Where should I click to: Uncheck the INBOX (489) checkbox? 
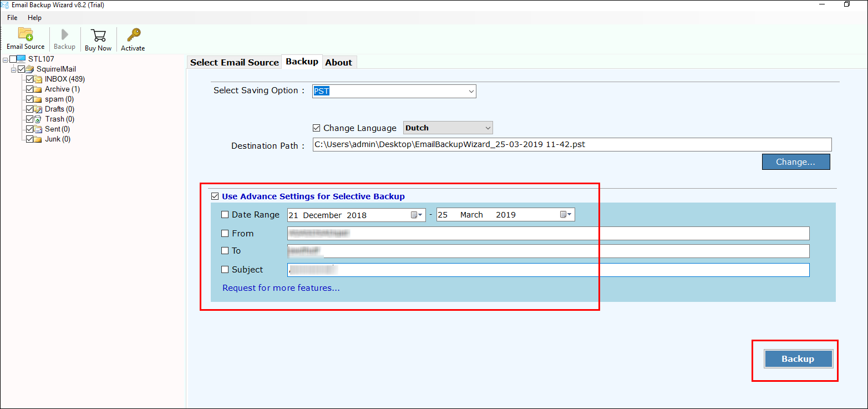[30, 79]
